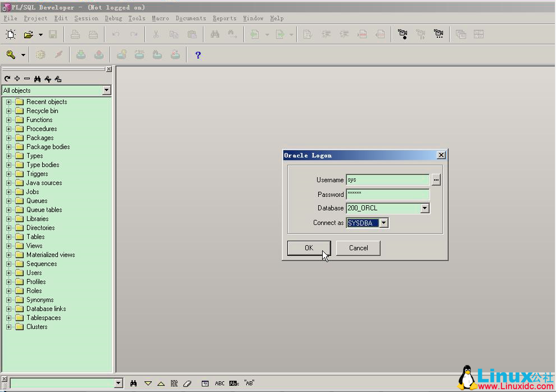The height and width of the screenshot is (392, 556).
Task: Click the binoculars icon in the object browser
Action: (38, 79)
